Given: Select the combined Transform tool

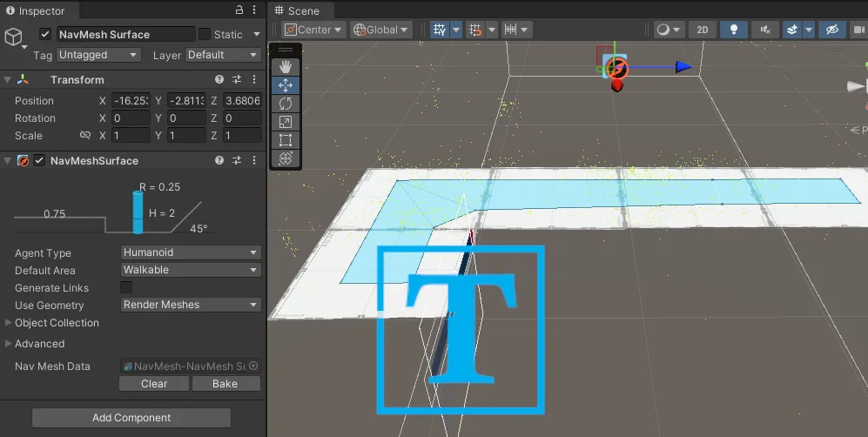Looking at the screenshot, I should click(x=285, y=158).
